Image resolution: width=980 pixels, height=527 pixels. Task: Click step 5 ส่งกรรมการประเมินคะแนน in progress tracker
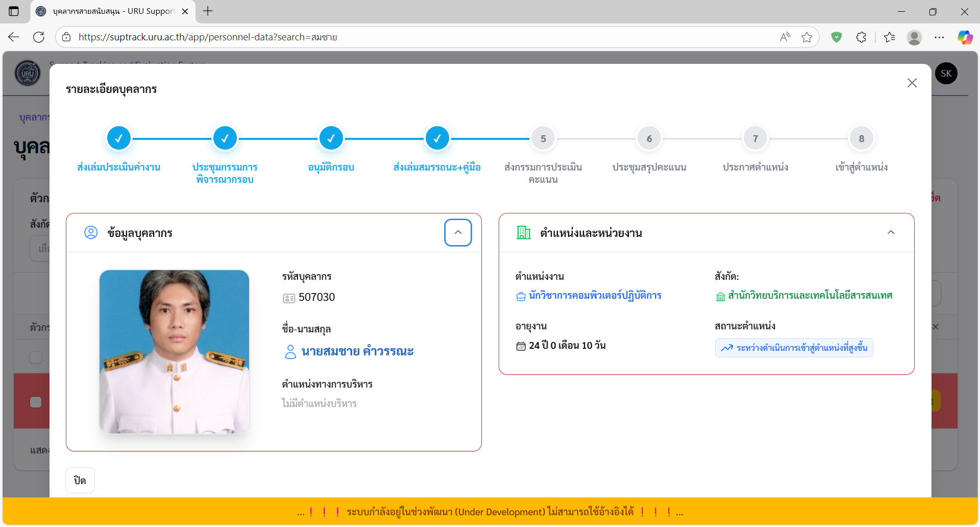click(543, 138)
